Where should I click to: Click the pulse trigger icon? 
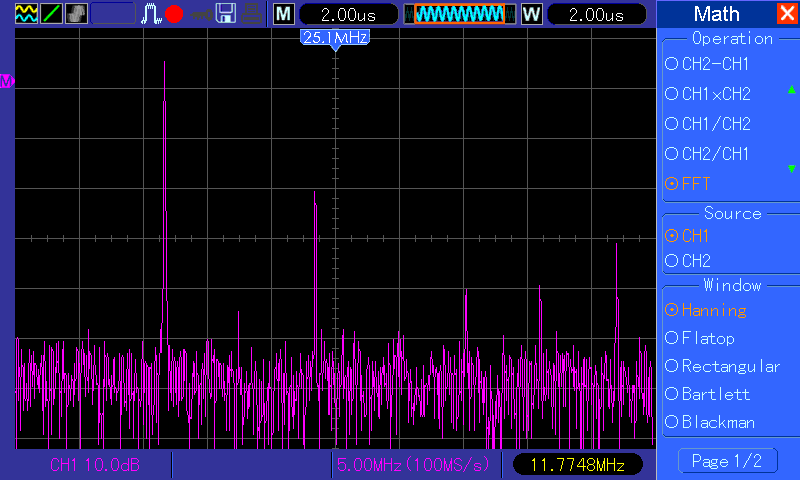(x=151, y=14)
